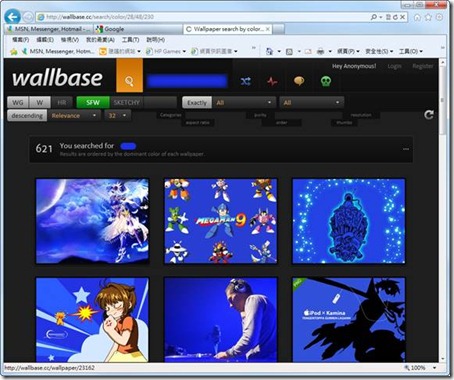
Task: Open the Relevance sort dropdown
Action: point(74,116)
